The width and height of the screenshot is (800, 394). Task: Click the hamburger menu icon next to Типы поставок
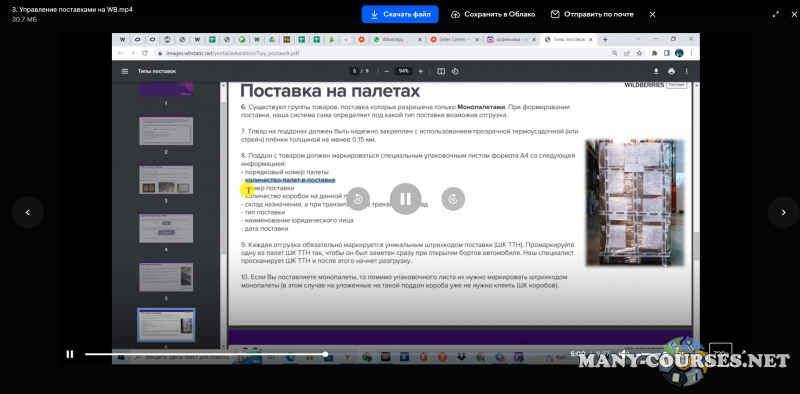125,71
